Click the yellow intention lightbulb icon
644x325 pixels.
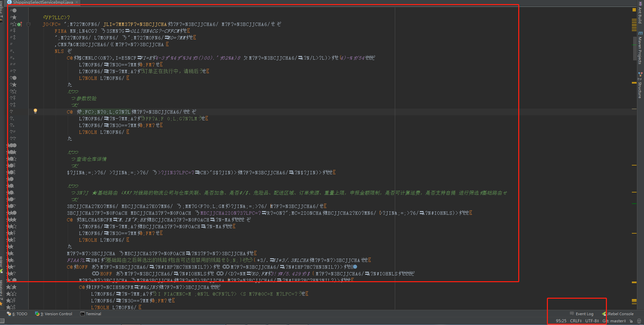[35, 111]
